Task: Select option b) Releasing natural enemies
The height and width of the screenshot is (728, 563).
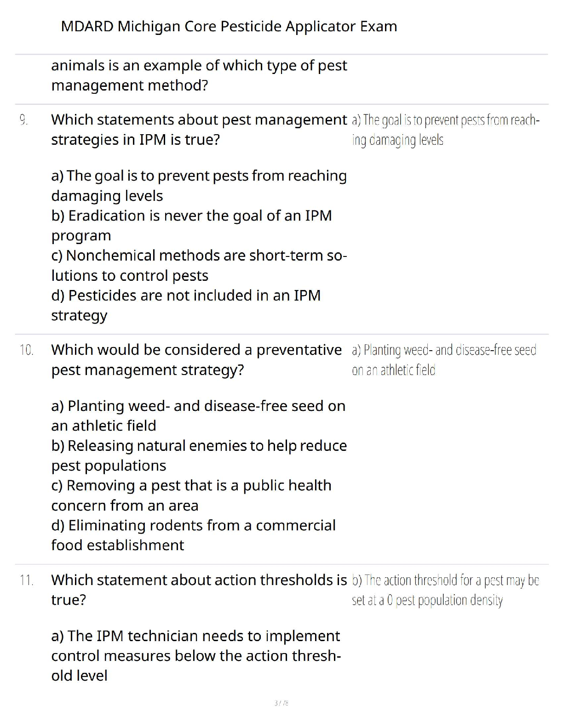Action: tap(199, 455)
